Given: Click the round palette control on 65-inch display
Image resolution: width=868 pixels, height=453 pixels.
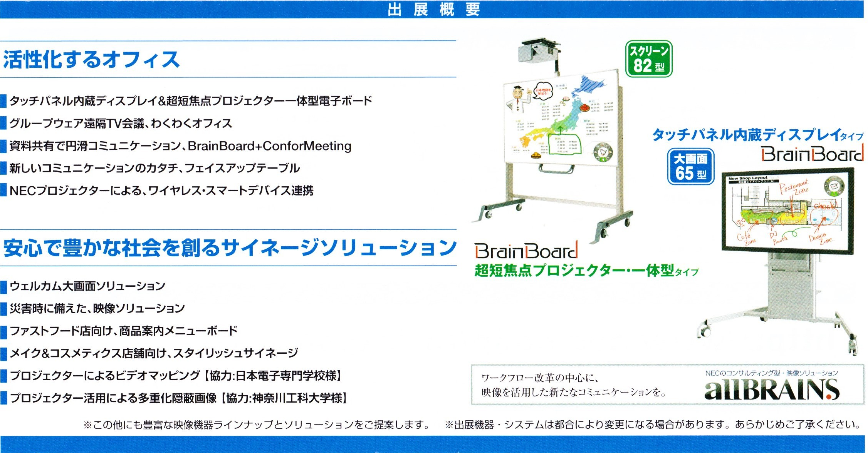Looking at the screenshot, I should [834, 187].
